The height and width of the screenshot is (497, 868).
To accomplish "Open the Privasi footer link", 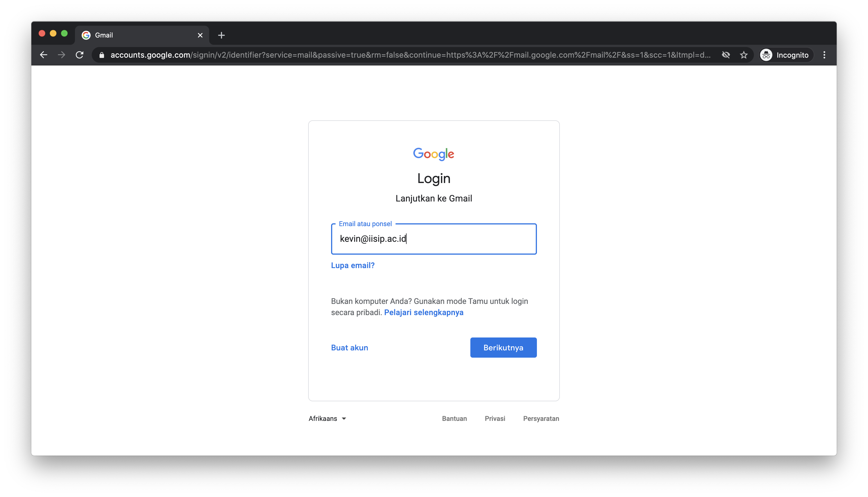I will pyautogui.click(x=495, y=418).
